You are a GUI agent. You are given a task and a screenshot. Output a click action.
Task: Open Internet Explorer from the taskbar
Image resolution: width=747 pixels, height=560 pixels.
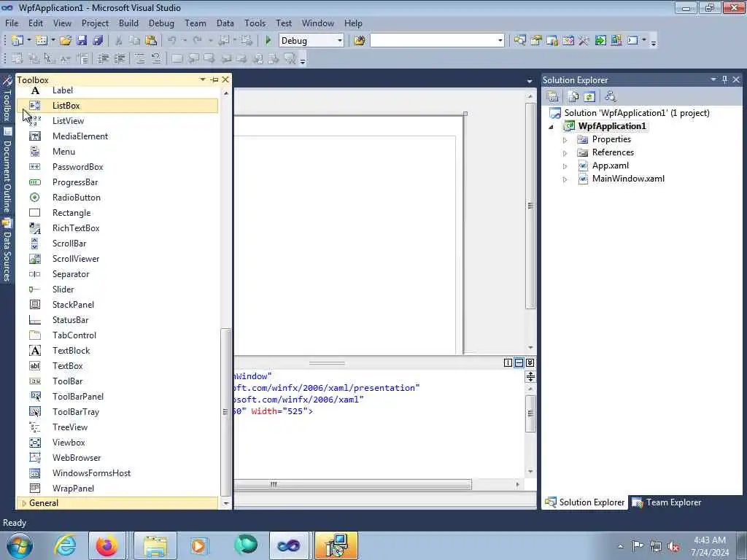[x=64, y=545]
